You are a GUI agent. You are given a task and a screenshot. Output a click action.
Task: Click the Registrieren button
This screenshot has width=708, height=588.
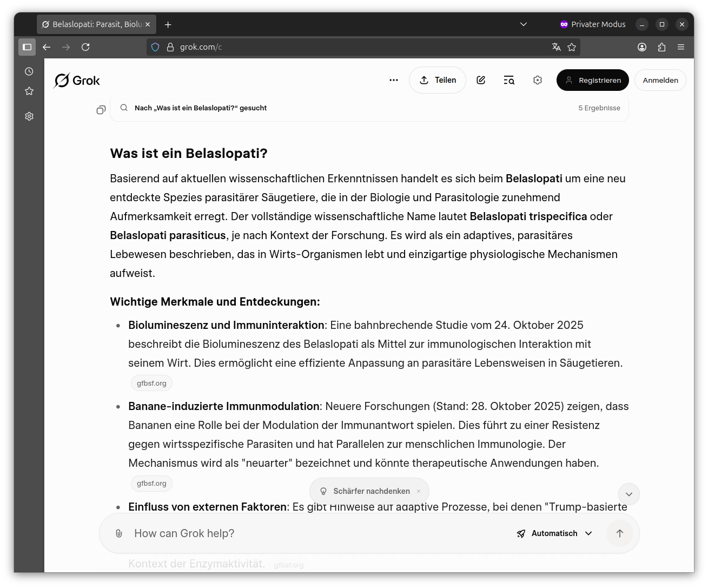coord(592,80)
